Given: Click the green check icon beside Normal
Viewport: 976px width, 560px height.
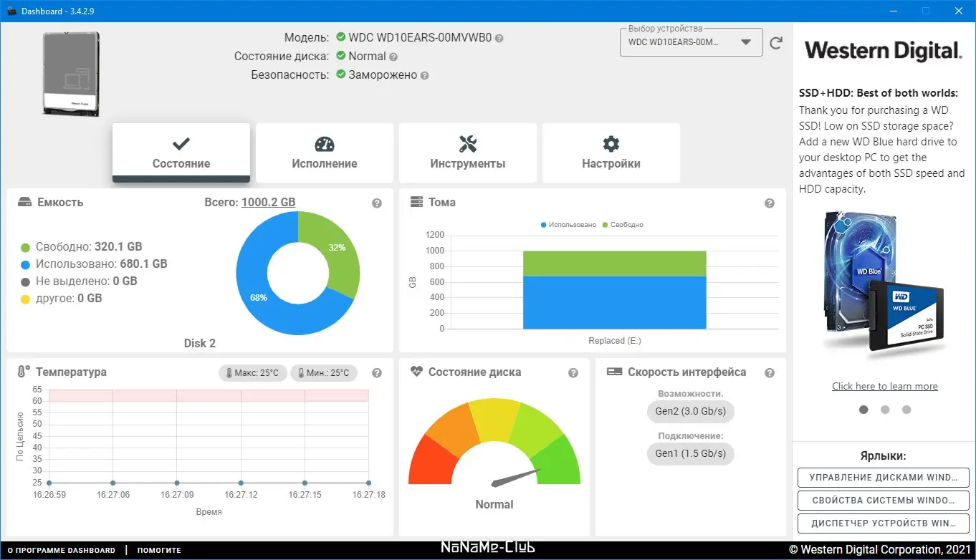Looking at the screenshot, I should [x=341, y=56].
